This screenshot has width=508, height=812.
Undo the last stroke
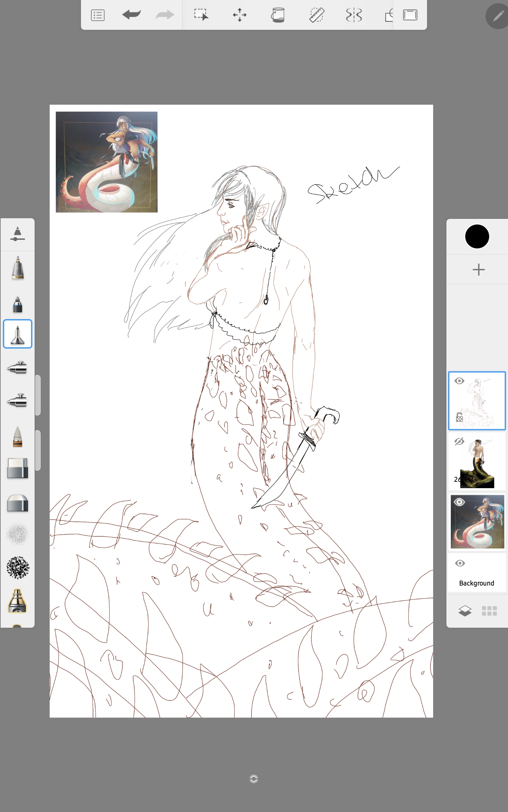pyautogui.click(x=131, y=15)
